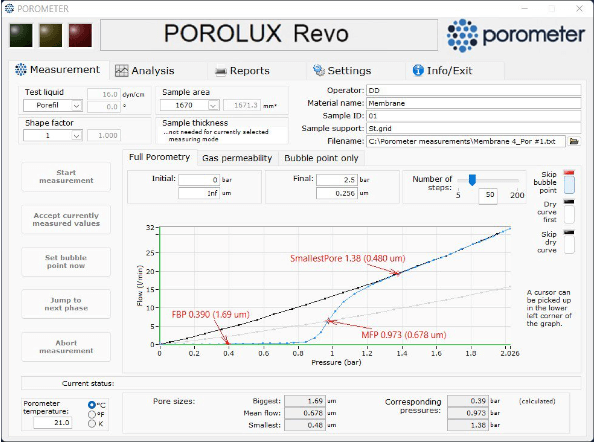Close the Porometer window
Viewport: 595px width, 442px height.
[579, 8]
